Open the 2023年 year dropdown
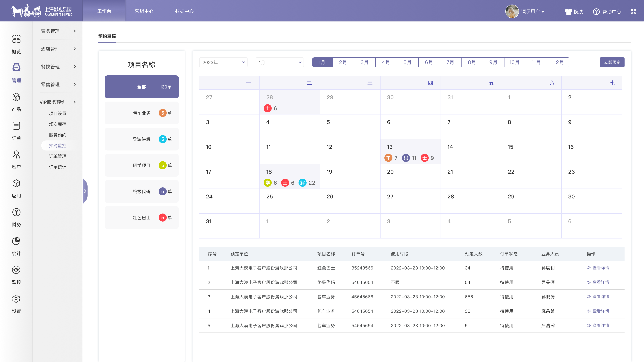644x362 pixels. (223, 62)
